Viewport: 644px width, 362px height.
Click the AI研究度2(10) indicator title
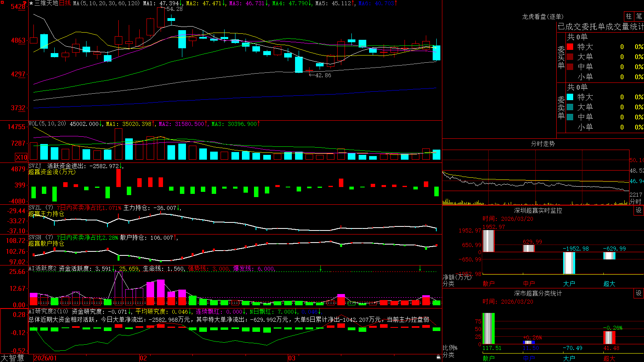pos(48,311)
